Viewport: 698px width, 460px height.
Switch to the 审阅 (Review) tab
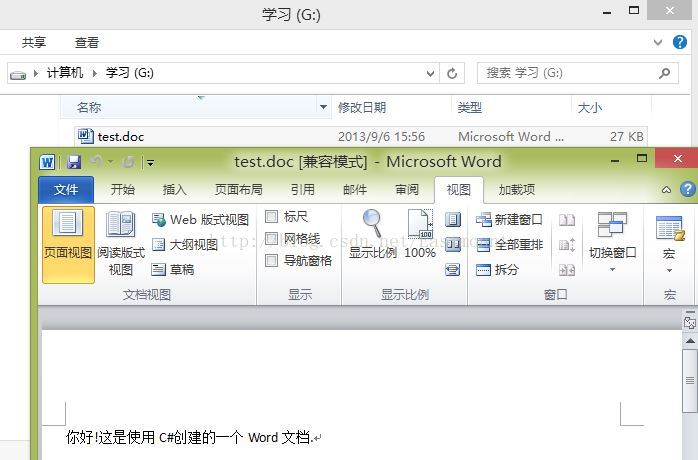407,190
